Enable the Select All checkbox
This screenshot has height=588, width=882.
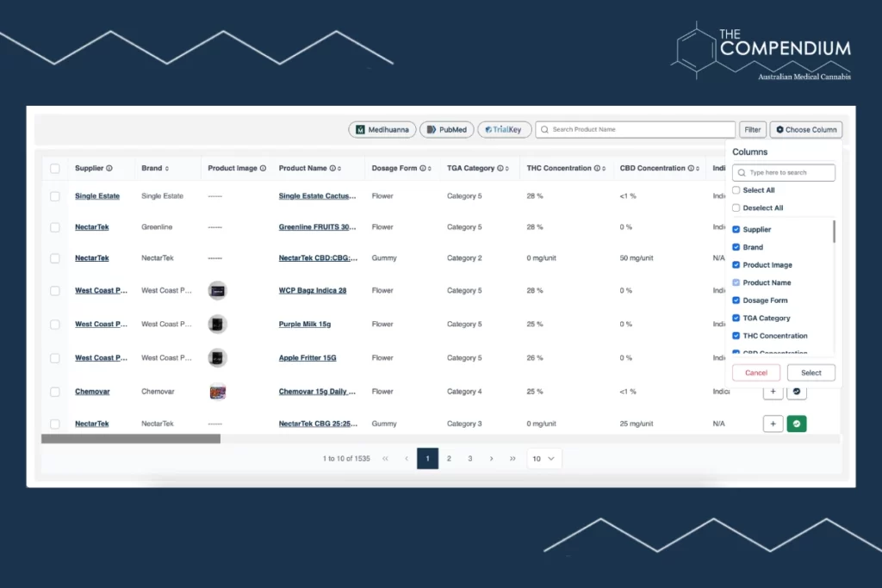pos(735,189)
